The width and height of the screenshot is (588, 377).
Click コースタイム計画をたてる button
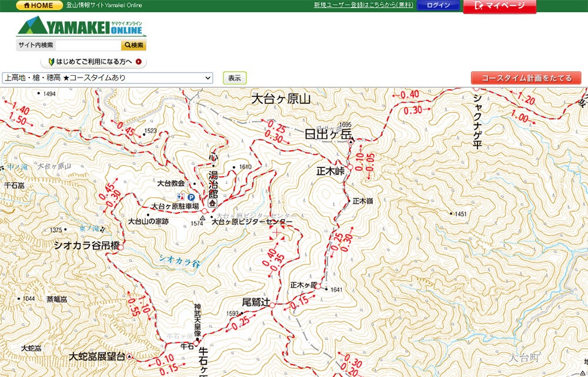tap(526, 78)
